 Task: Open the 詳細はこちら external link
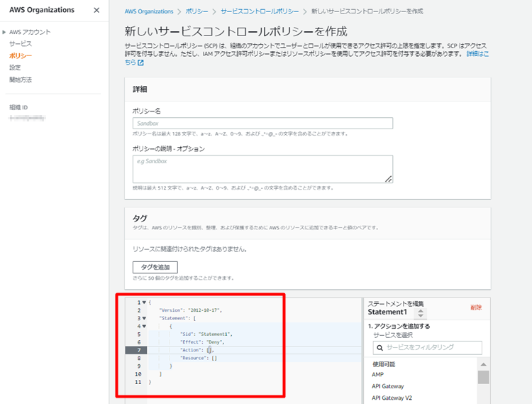[477, 54]
